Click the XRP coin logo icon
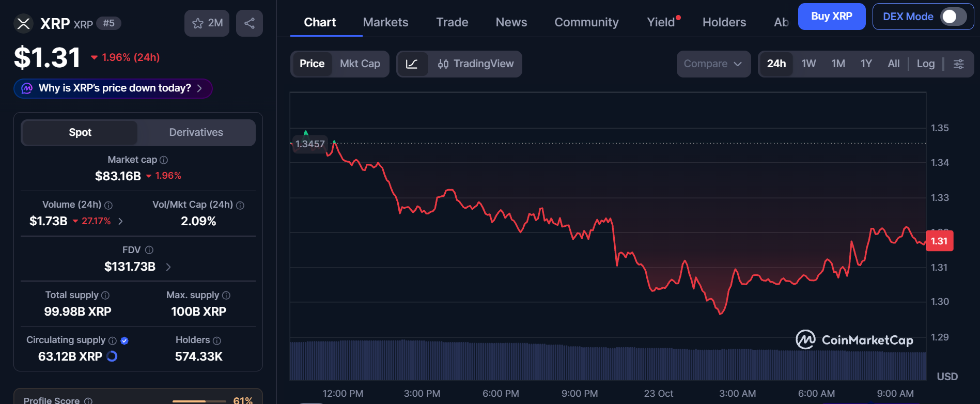Image resolution: width=980 pixels, height=404 pixels. point(23,23)
